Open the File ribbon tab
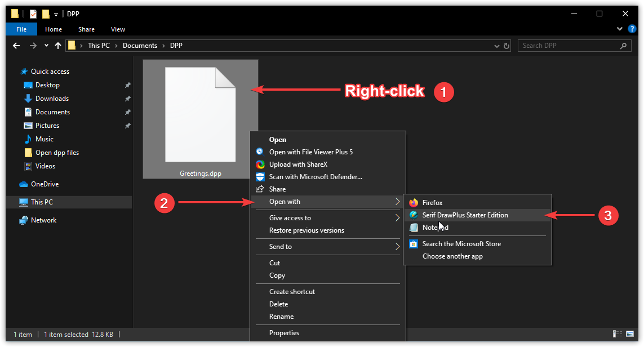The image size is (644, 347). (21, 29)
